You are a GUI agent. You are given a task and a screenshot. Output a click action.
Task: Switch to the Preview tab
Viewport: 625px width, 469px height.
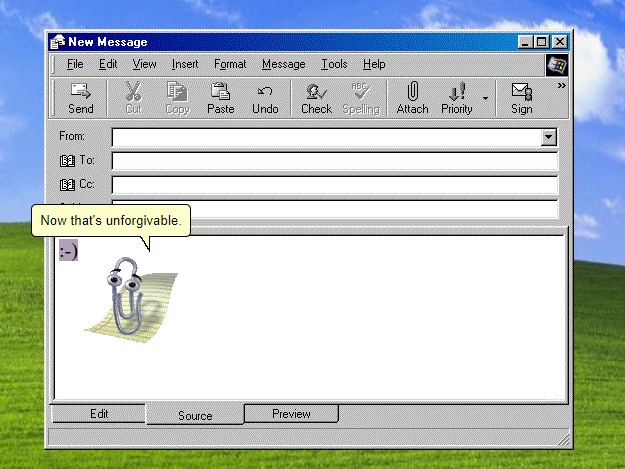point(291,414)
